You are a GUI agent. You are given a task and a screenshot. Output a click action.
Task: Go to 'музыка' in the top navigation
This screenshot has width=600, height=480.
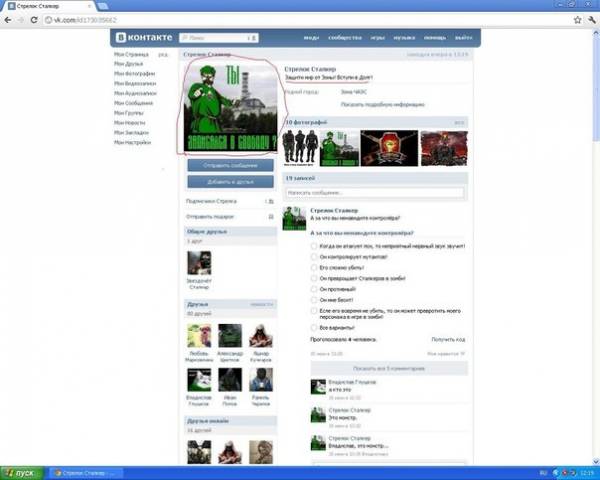tap(404, 39)
